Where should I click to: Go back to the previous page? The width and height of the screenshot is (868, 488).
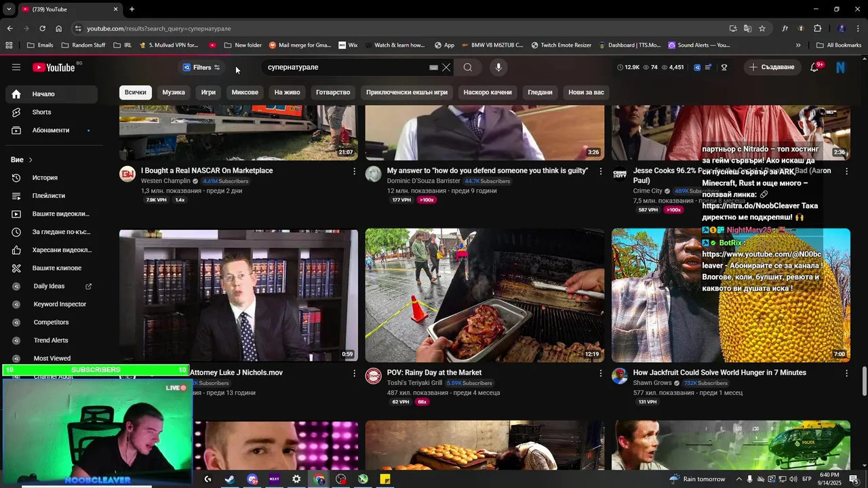point(9,28)
